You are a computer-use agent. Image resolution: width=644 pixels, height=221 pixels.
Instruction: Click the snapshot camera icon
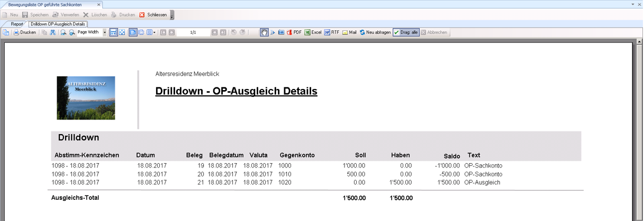click(282, 32)
